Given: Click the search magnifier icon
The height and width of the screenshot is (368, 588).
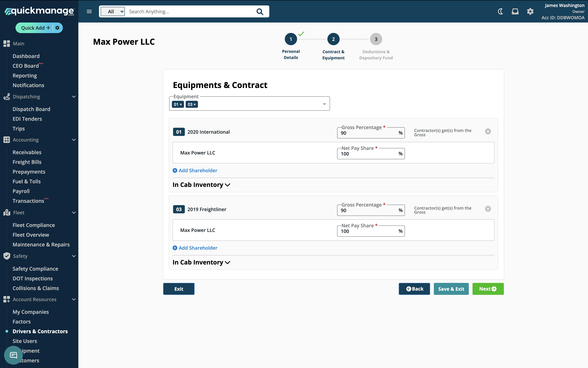Looking at the screenshot, I should pyautogui.click(x=260, y=12).
